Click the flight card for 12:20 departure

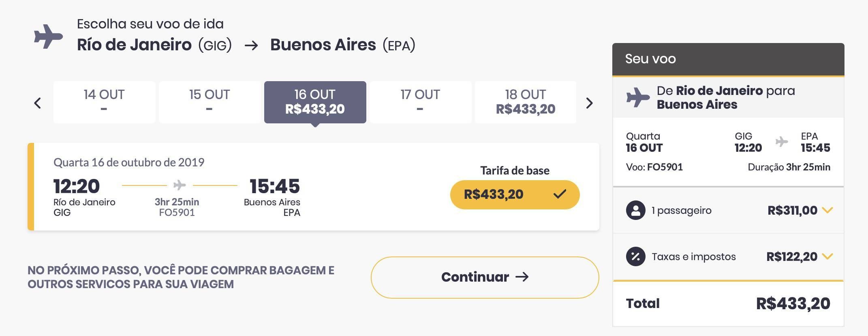313,187
